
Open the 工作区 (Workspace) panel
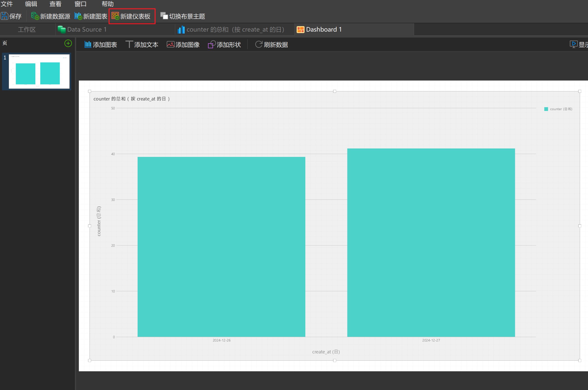27,29
